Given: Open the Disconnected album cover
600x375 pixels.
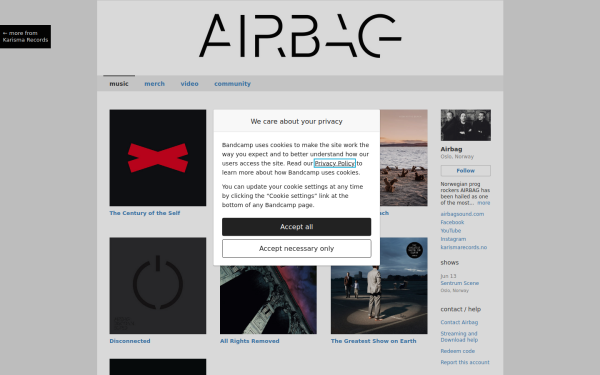Looking at the screenshot, I should click(158, 285).
